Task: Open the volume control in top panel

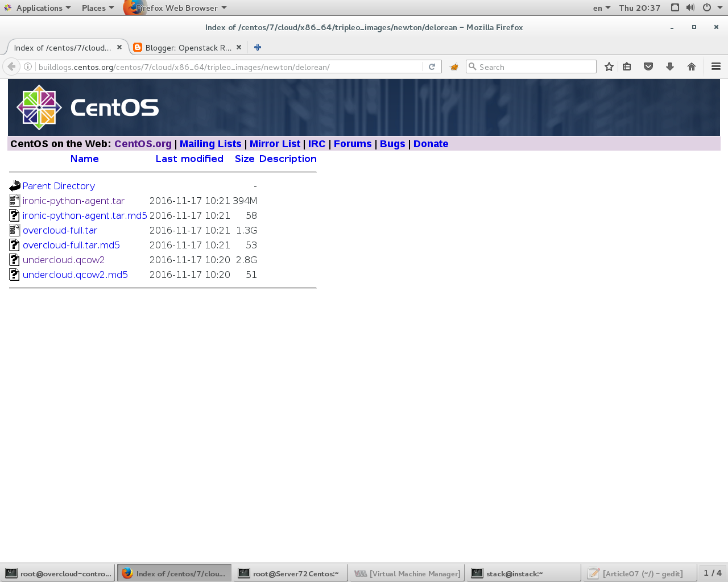Action: pos(690,7)
